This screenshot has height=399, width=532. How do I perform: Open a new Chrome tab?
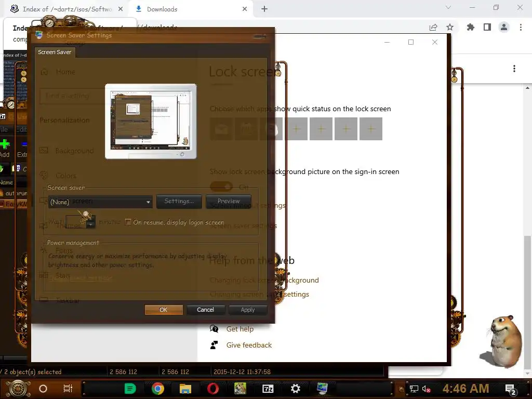click(x=264, y=9)
